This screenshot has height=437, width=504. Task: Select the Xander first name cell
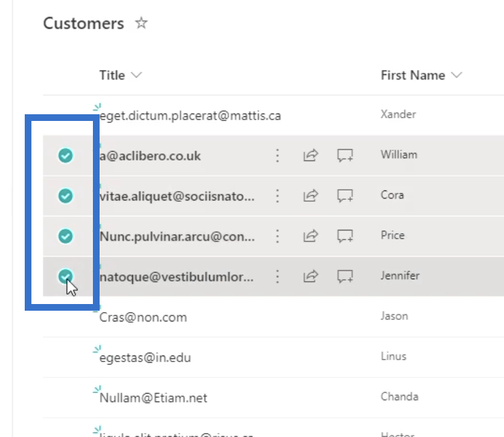(x=398, y=114)
